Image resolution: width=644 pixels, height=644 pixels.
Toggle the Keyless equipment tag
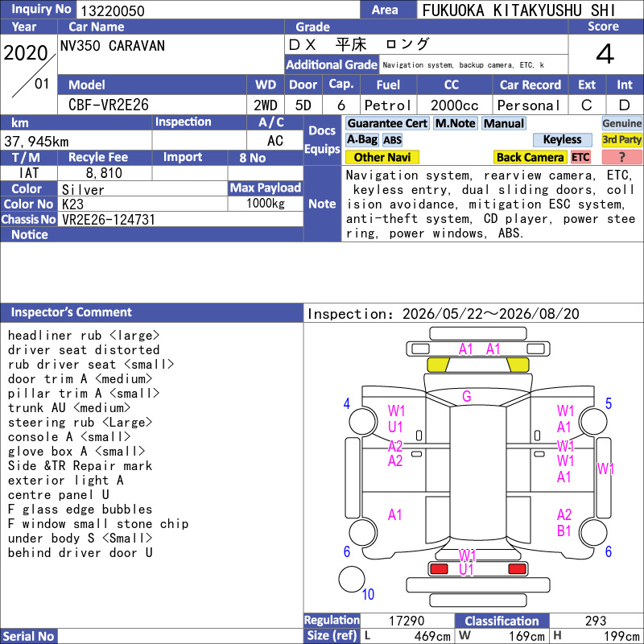tap(562, 140)
